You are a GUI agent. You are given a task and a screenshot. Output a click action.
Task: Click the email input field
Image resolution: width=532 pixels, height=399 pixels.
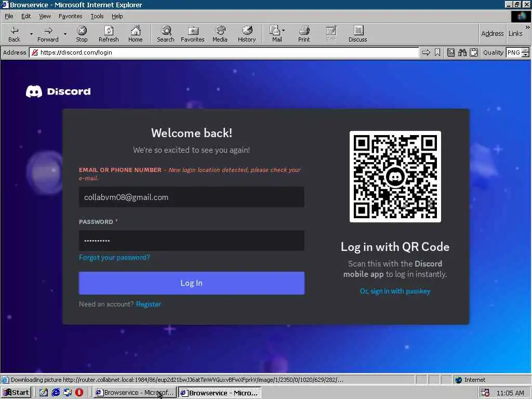[x=192, y=197]
